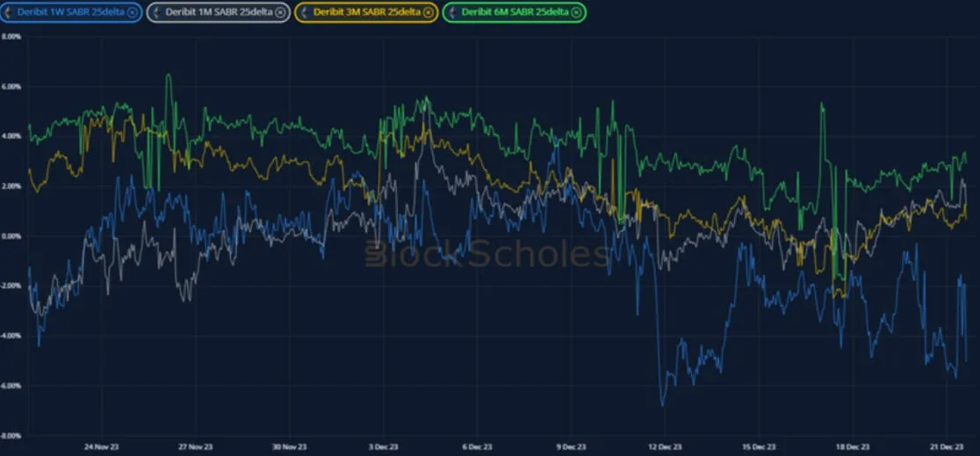Select the blue Deribit 1W SABR 25delta label
The height and width of the screenshot is (456, 980).
(x=71, y=12)
